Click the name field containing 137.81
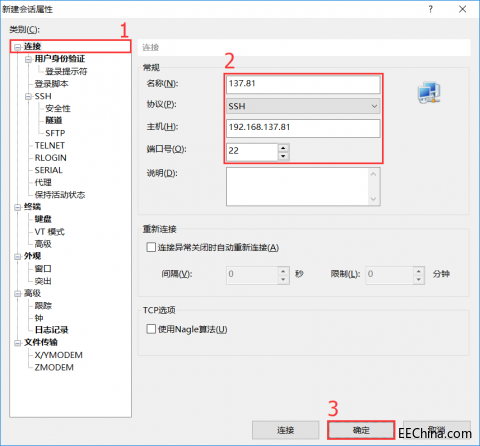Image resolution: width=480 pixels, height=446 pixels. tap(303, 84)
